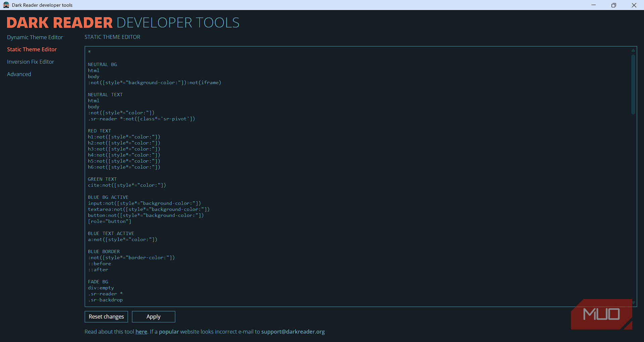Click the 'BLUE BORDER' heading line
The width and height of the screenshot is (644, 342).
click(x=104, y=251)
